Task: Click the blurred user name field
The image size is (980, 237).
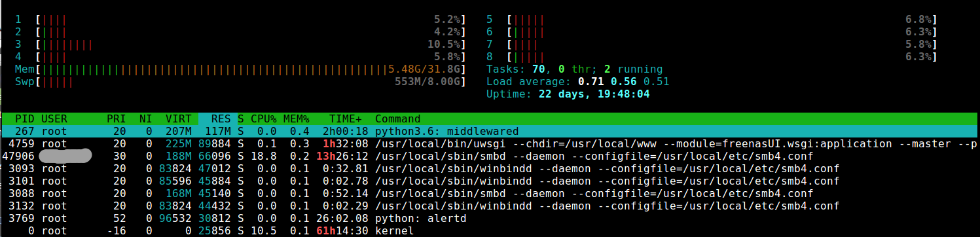Action: coord(65,156)
